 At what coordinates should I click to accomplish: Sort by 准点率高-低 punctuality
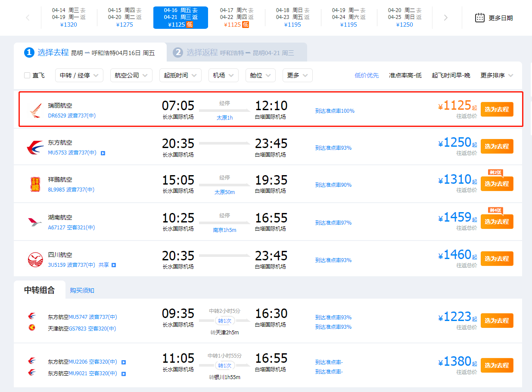(405, 75)
